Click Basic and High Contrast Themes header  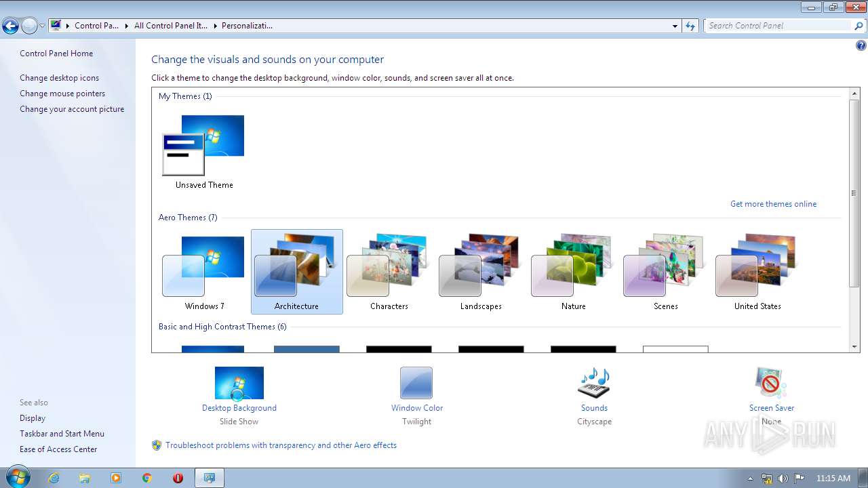pyautogui.click(x=222, y=327)
